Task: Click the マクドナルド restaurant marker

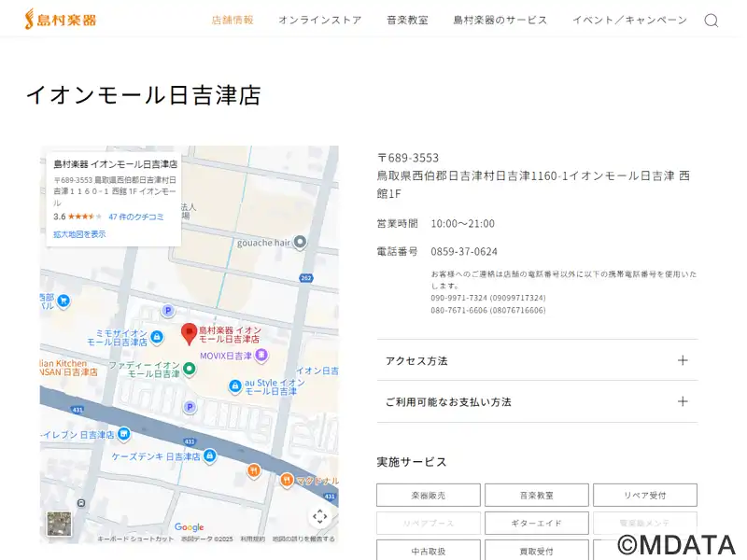Action: (287, 481)
